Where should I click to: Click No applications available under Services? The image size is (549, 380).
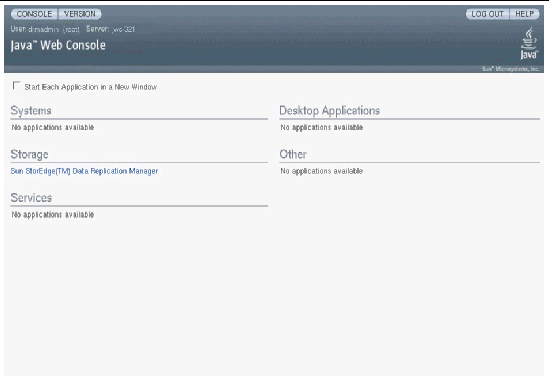tap(53, 215)
